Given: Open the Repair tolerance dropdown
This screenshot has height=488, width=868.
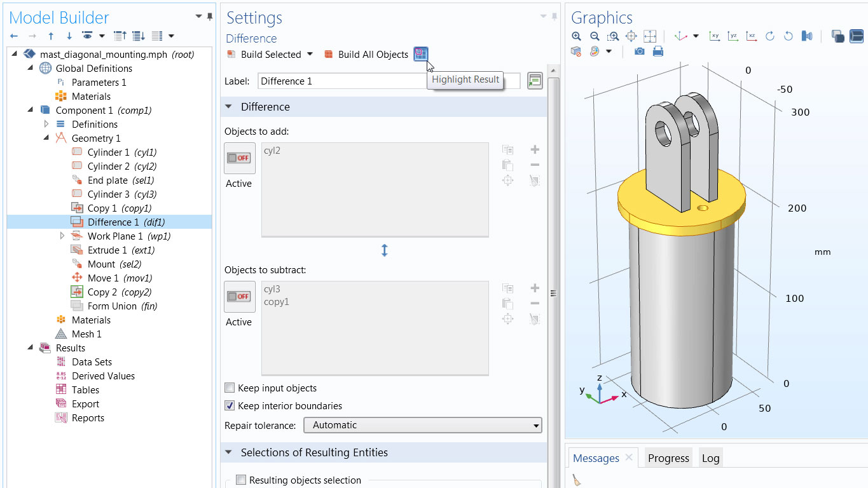Looking at the screenshot, I should (422, 425).
